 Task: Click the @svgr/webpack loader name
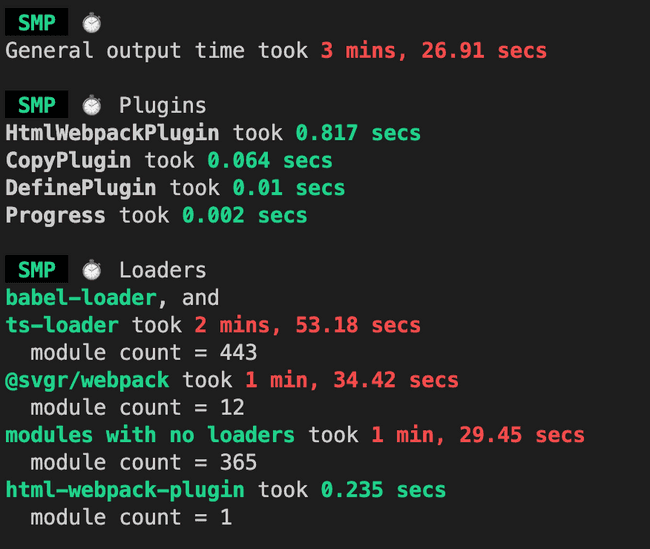pos(88,380)
